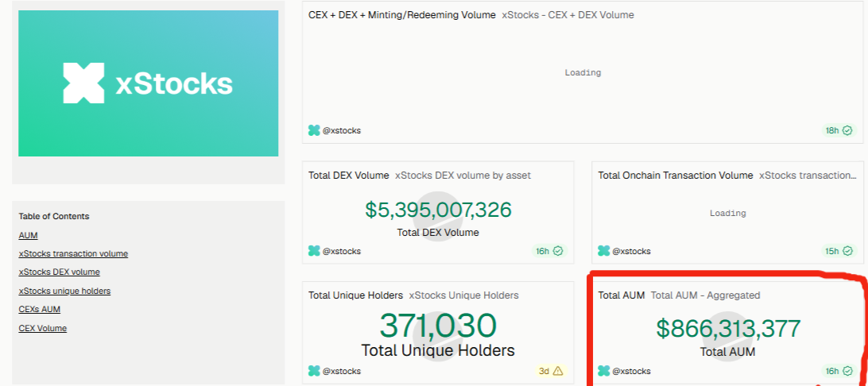Open the Total Unique Holders card title
868x386 pixels.
click(355, 295)
